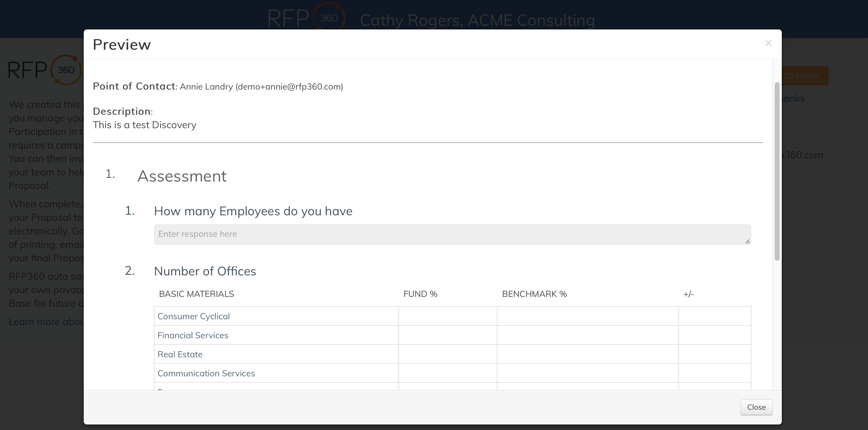Click the +/- cell for Consumer Cyclical

click(714, 316)
